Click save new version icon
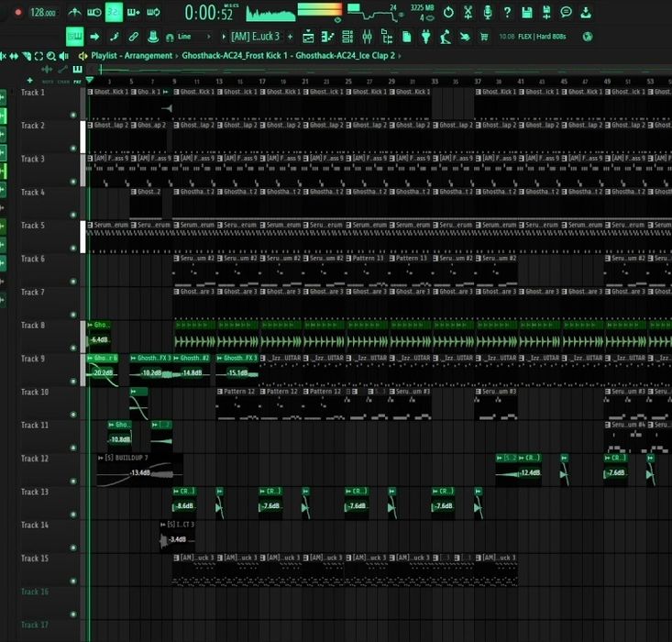 546,13
